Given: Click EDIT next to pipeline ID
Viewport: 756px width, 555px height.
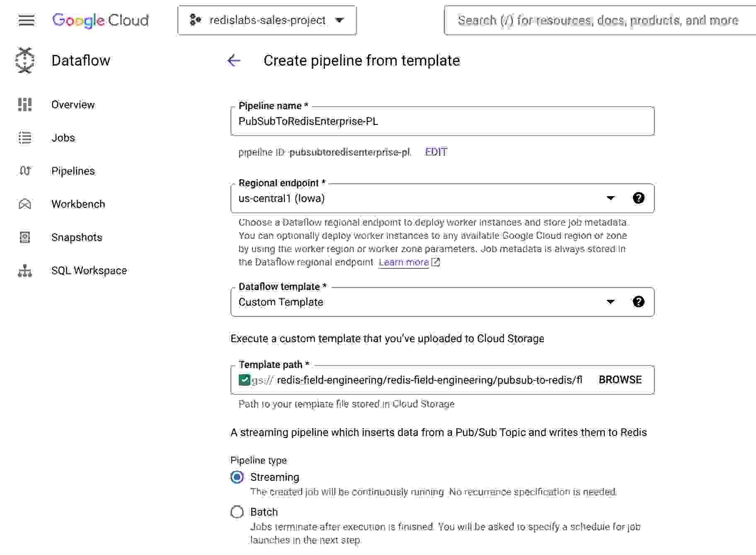Looking at the screenshot, I should click(x=435, y=152).
